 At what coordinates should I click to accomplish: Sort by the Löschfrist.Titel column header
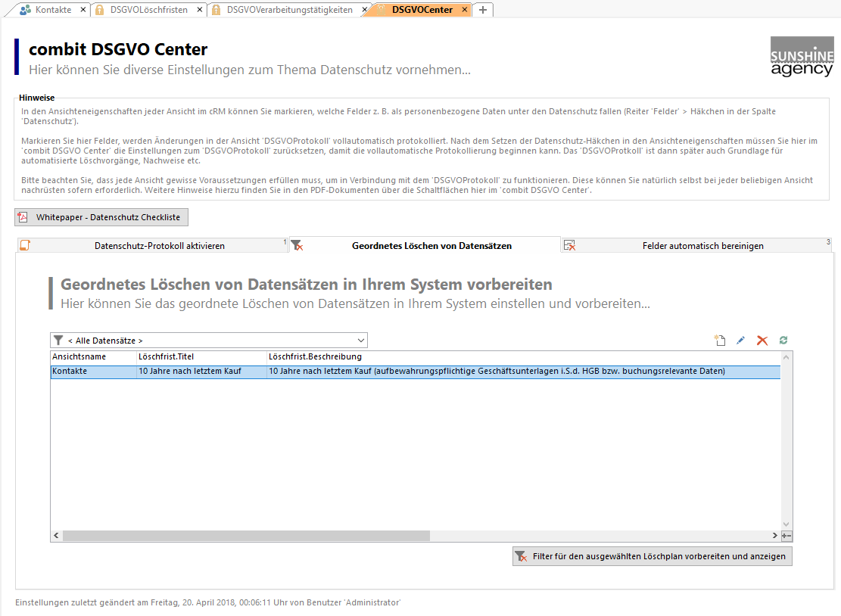coord(201,356)
